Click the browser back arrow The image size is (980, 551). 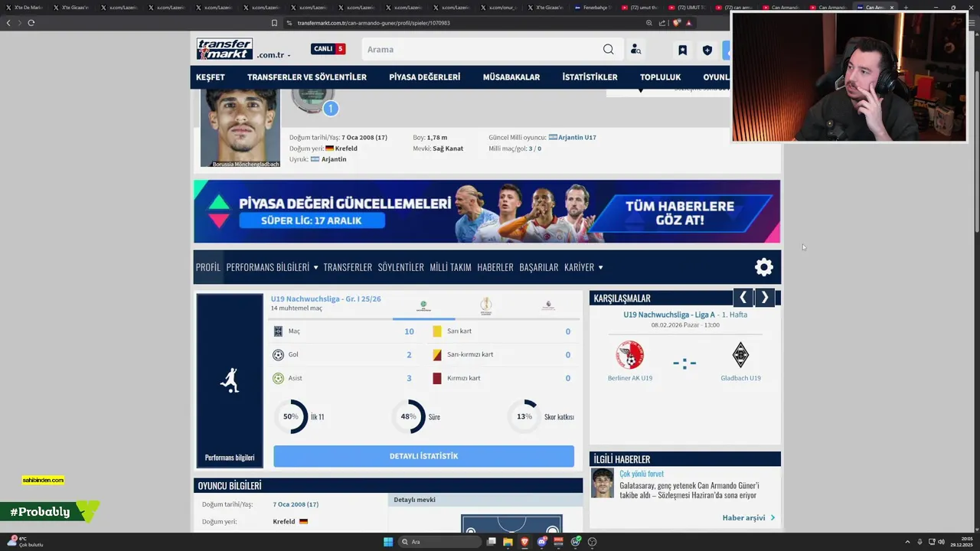8,23
